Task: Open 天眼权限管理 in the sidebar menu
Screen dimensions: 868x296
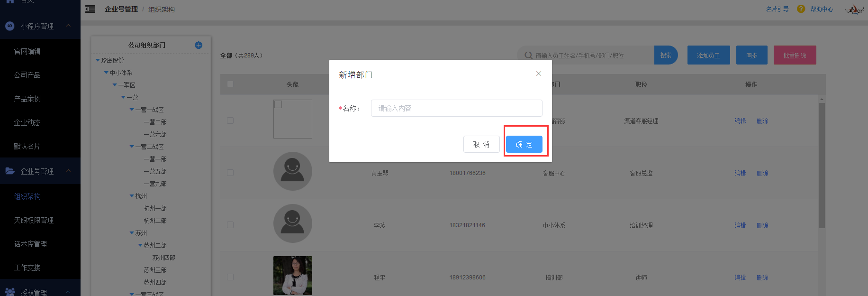Action: click(34, 220)
